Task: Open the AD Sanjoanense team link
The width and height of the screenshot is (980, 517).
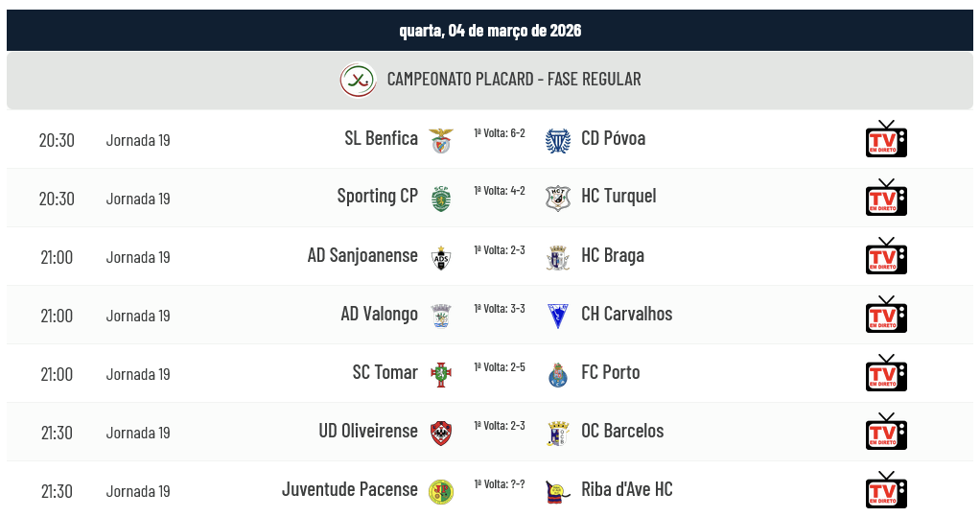Action: (x=362, y=255)
